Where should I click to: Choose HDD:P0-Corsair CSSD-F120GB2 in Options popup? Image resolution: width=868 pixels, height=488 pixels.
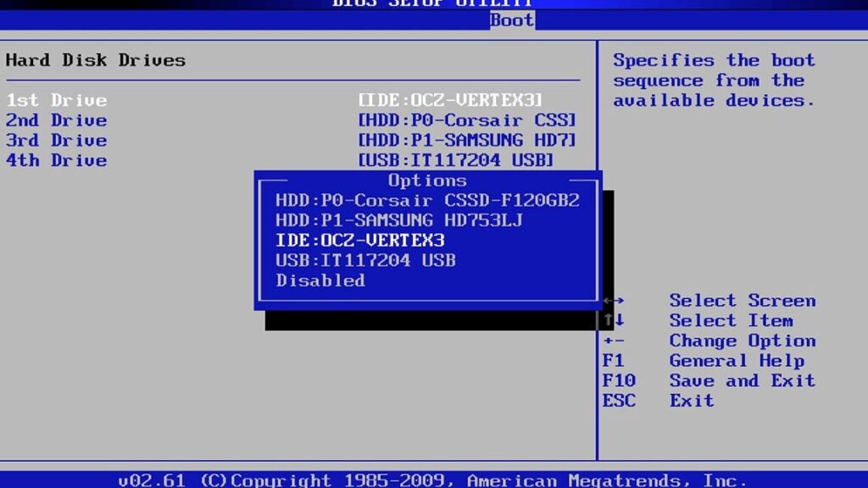tap(427, 201)
